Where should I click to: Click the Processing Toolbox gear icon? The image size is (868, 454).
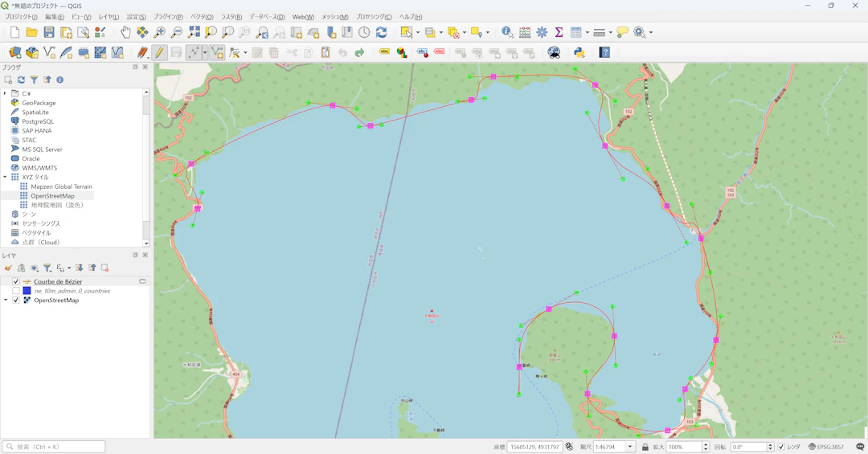coord(542,32)
